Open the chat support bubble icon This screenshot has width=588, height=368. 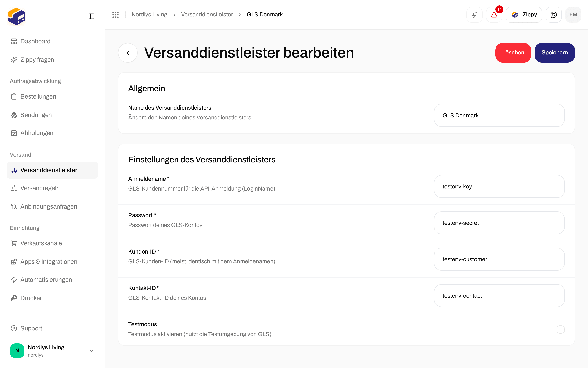point(553,15)
